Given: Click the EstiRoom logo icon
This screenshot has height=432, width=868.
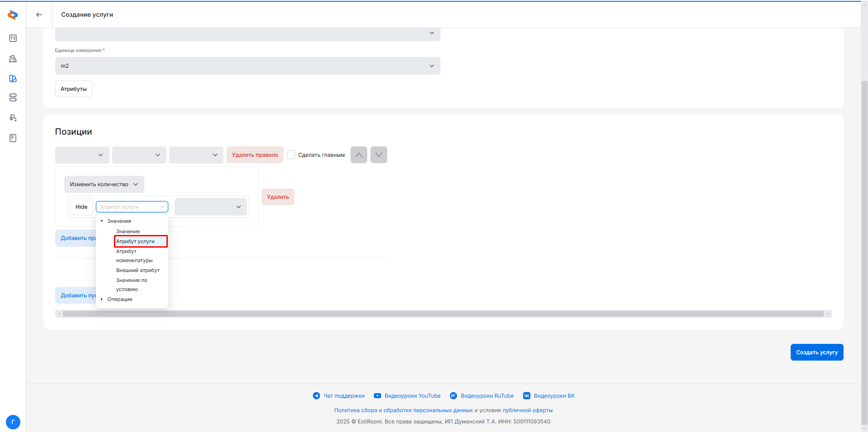Looking at the screenshot, I should point(13,15).
